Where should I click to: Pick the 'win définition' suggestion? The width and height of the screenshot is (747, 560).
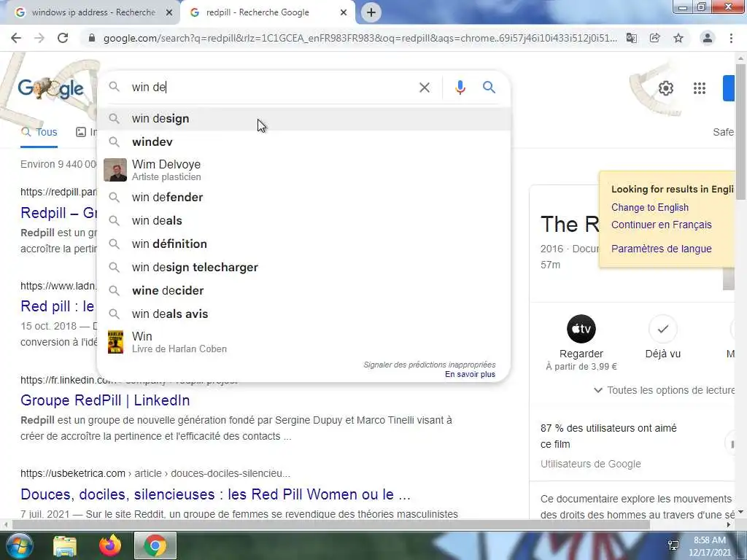point(303,244)
